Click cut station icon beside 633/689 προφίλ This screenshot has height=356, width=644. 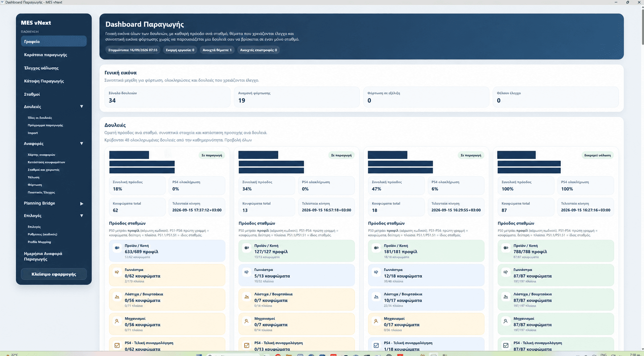(117, 248)
